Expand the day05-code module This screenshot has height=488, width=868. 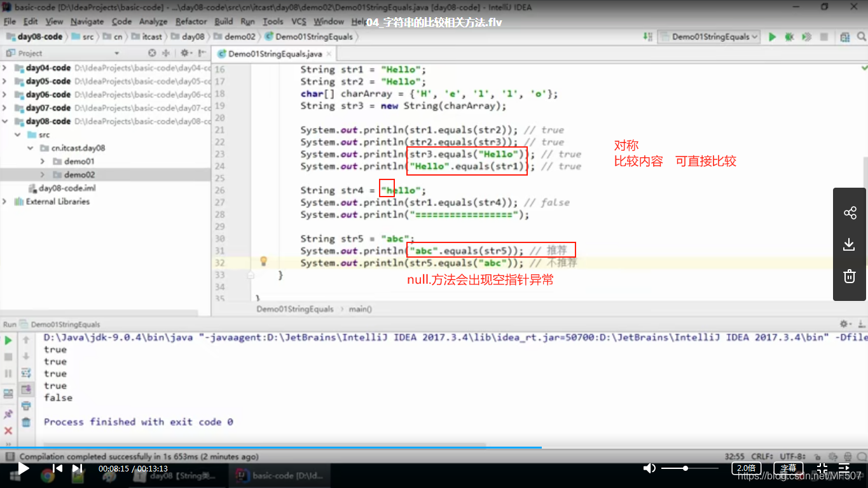[x=5, y=81]
